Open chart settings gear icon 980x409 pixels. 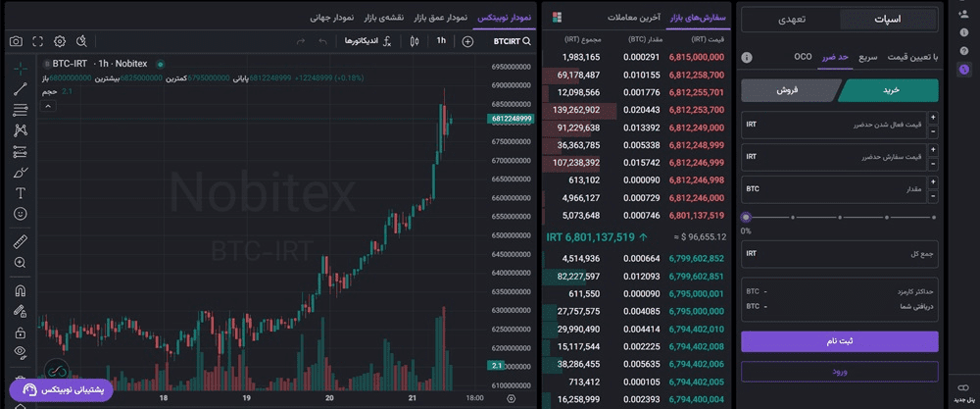pos(60,41)
